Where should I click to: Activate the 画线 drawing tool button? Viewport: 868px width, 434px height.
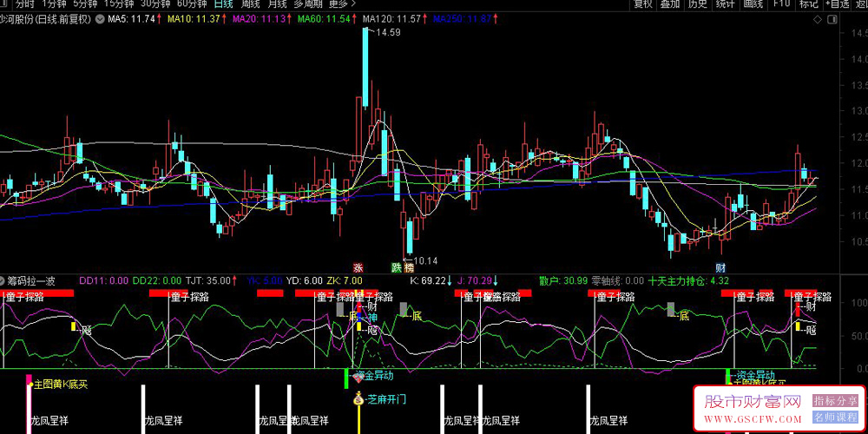coord(753,3)
